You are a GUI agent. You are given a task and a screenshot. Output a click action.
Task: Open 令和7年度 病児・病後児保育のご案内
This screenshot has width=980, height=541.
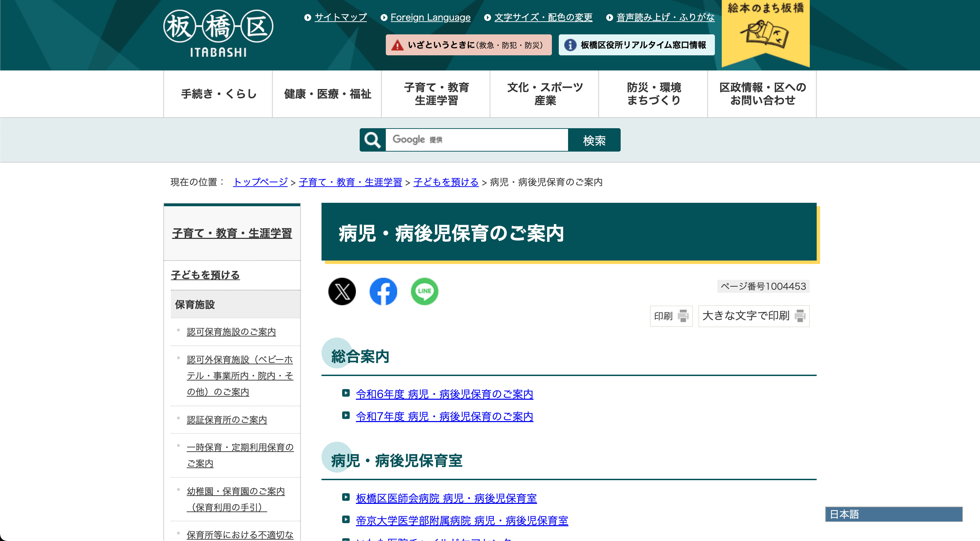point(444,416)
